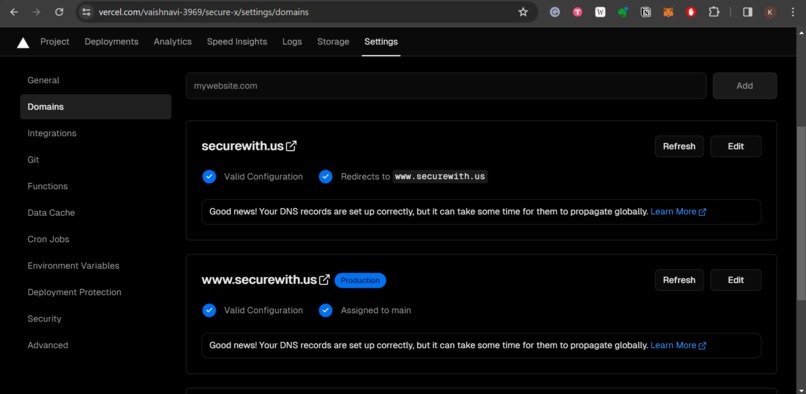Open the Analytics tab
Image resolution: width=806 pixels, height=394 pixels.
pyautogui.click(x=173, y=42)
